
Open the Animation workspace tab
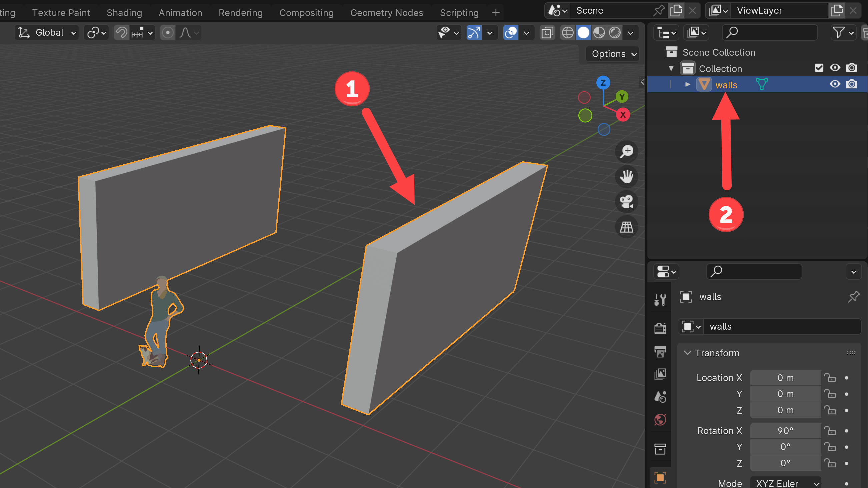180,12
